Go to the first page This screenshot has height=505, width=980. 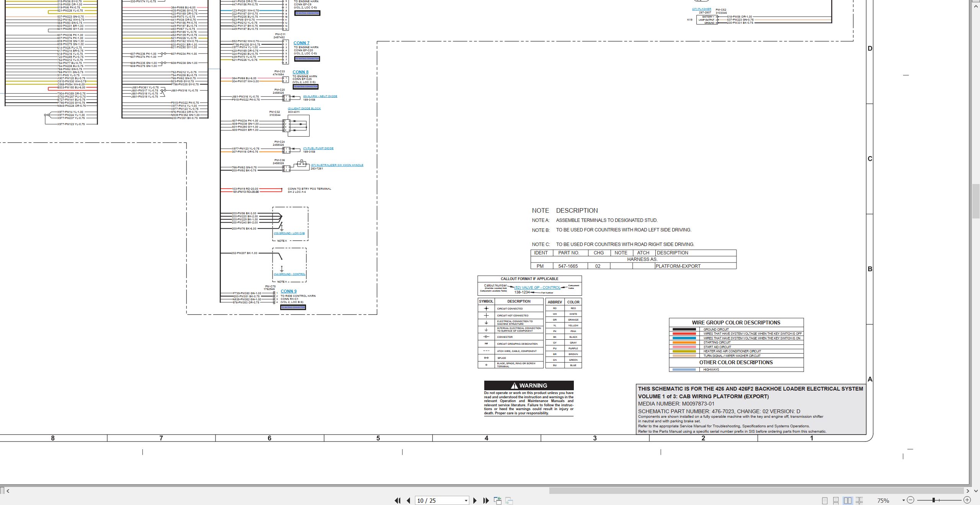coord(397,500)
